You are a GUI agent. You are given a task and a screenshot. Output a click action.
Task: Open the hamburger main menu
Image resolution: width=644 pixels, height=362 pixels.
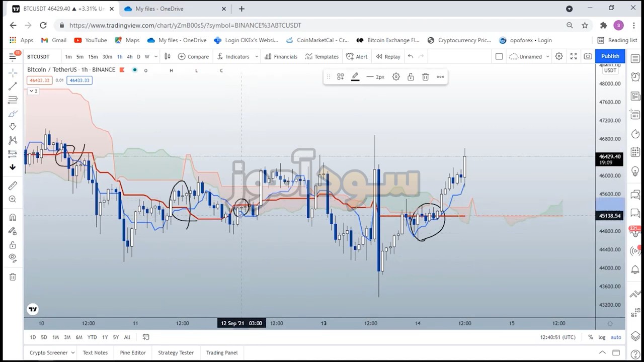(x=13, y=56)
